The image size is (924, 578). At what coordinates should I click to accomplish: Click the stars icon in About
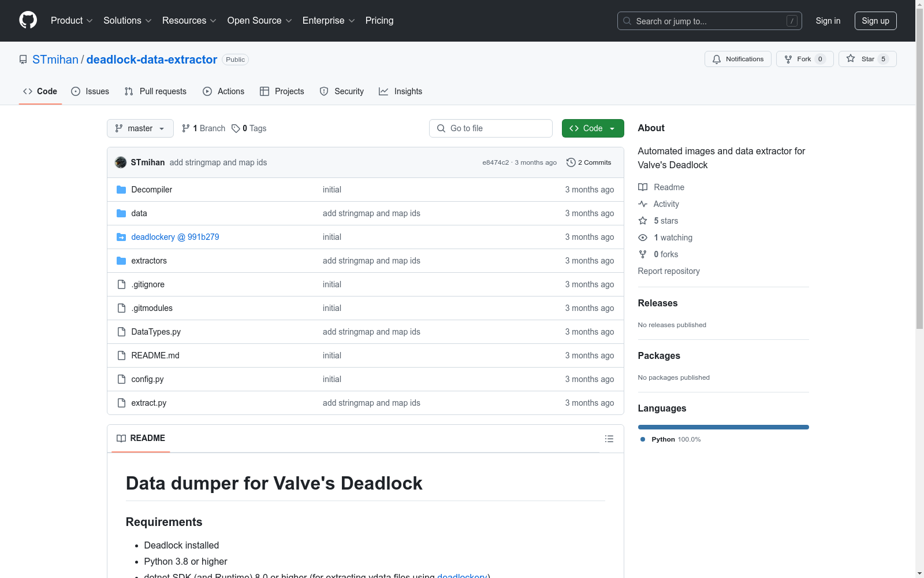(643, 221)
